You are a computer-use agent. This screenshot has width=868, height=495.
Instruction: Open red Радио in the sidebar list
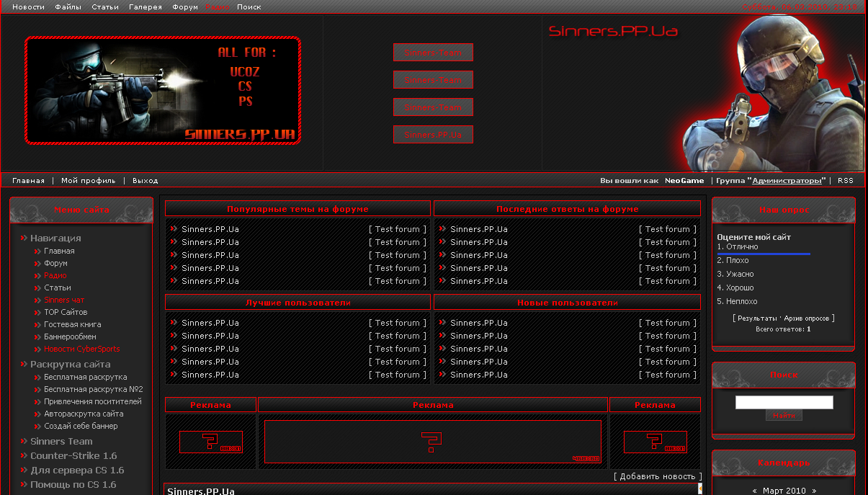coord(55,275)
